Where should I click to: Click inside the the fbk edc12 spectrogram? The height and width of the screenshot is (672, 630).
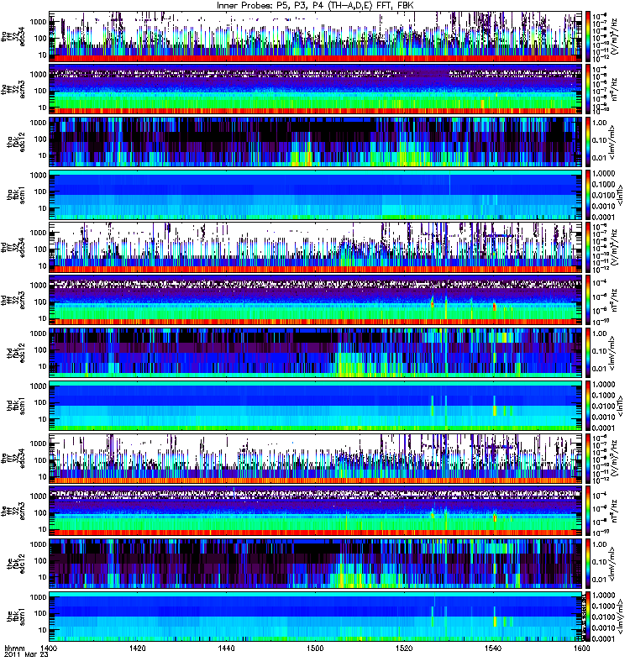[316, 564]
